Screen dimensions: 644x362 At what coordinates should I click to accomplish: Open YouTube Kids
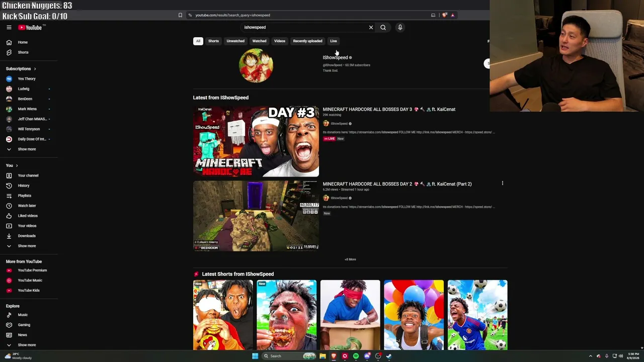point(29,291)
